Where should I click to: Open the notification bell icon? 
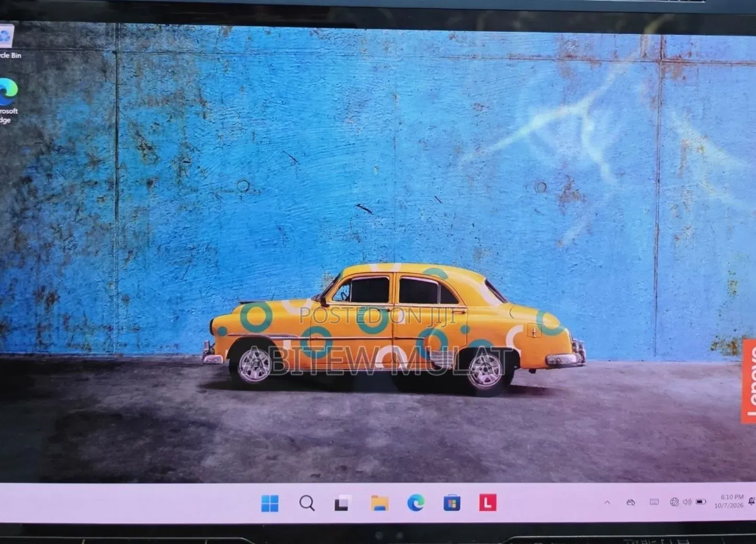tap(751, 501)
